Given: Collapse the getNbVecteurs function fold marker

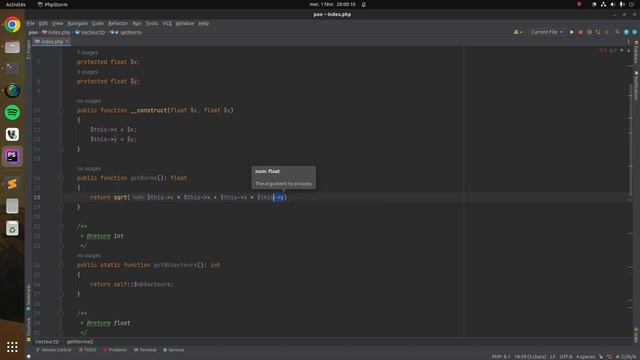Looking at the screenshot, I should point(61,265).
